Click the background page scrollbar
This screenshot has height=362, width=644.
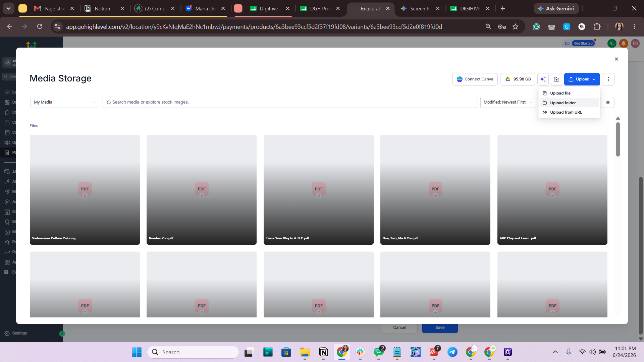tap(641, 256)
